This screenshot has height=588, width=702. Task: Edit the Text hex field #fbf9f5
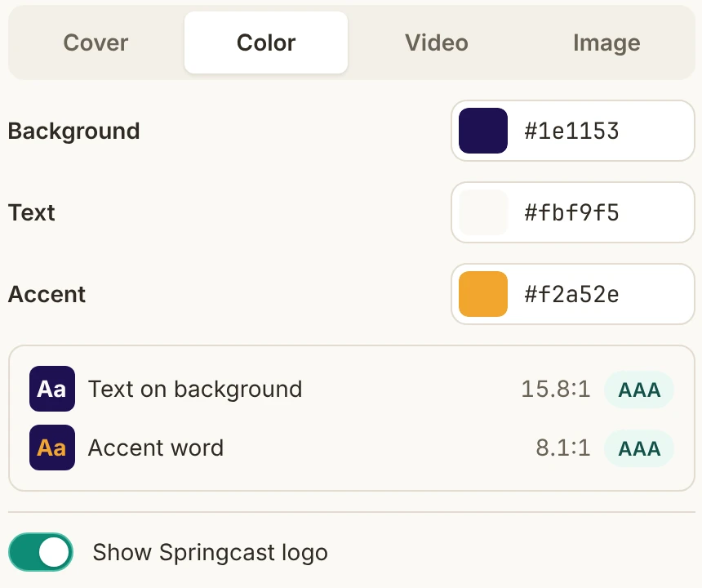pyautogui.click(x=571, y=212)
